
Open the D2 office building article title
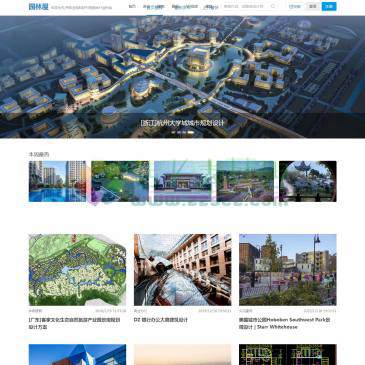[161, 320]
